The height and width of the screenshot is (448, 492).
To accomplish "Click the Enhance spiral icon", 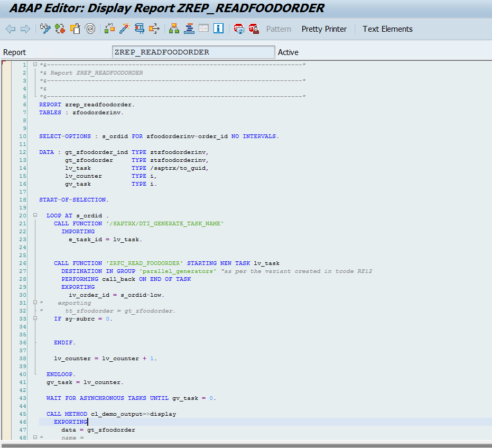I will point(90,29).
